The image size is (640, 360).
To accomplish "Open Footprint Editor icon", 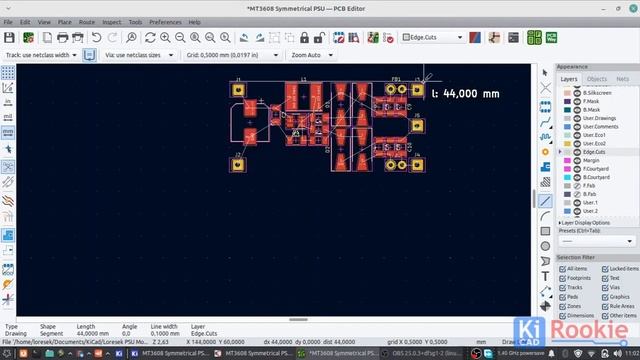I will [338, 38].
